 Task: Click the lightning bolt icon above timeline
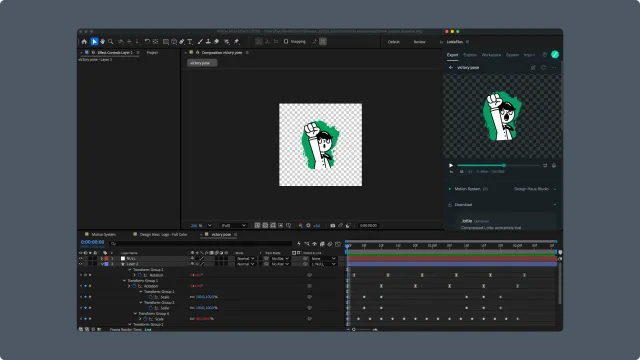coord(299,244)
